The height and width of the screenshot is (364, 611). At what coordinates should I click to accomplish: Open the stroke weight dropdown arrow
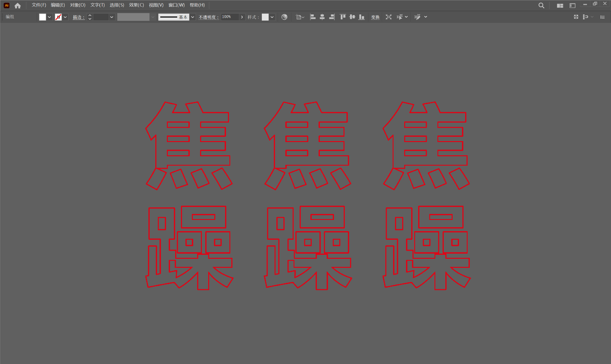click(x=112, y=17)
